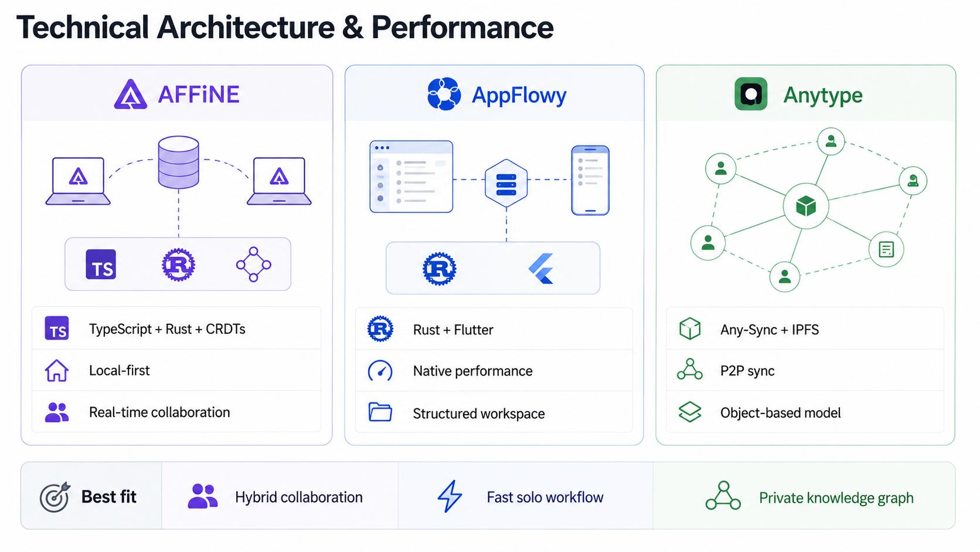Click the mobile phone illustration in AppFlowy
This screenshot has width=980, height=552.
pos(590,180)
